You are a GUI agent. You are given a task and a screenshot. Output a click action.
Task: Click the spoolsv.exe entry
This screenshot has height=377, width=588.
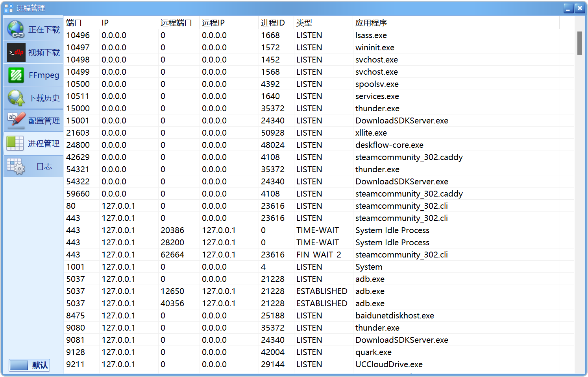point(377,84)
